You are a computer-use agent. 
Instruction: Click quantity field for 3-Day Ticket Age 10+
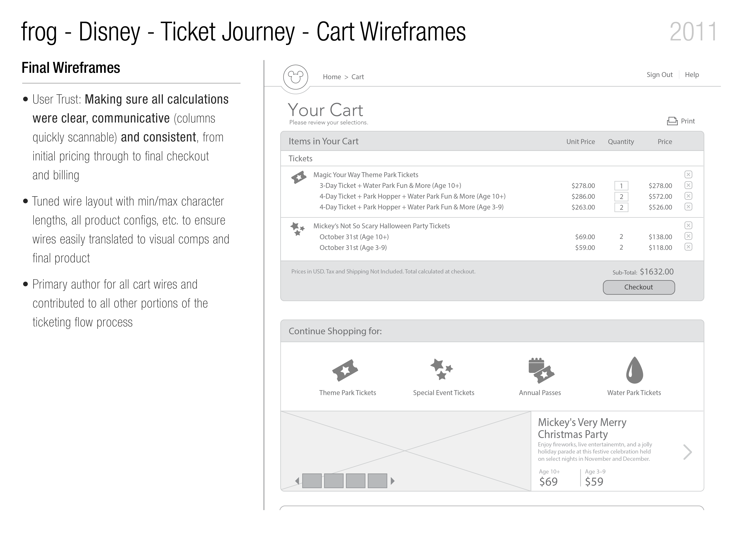(x=621, y=186)
